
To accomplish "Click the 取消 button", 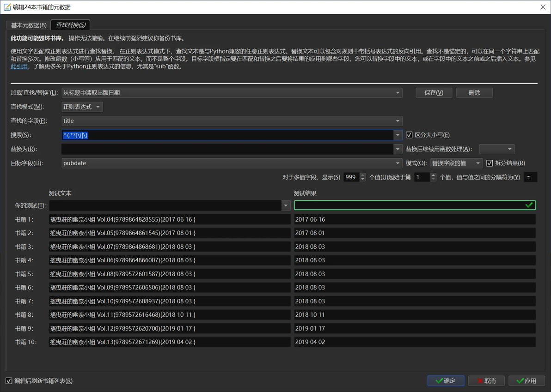I will tap(486, 381).
